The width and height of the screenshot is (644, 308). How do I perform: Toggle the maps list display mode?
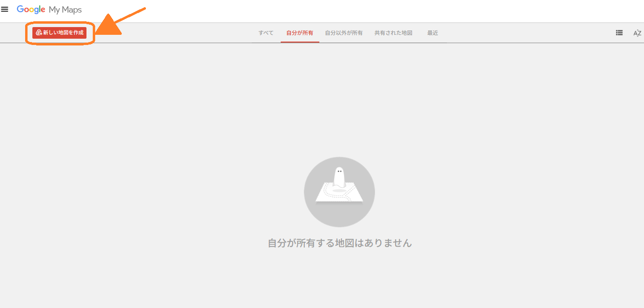(619, 32)
